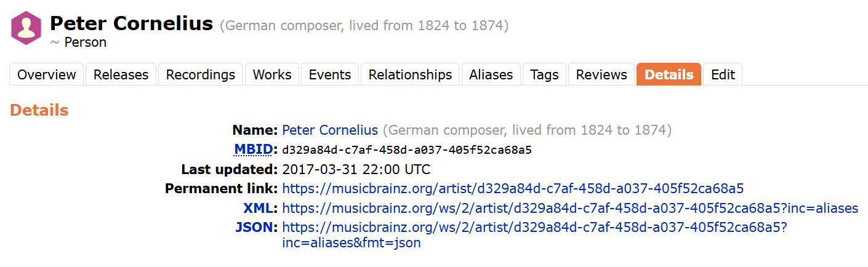Image resolution: width=868 pixels, height=267 pixels.
Task: Click the pink person artist icon
Action: coord(26,28)
